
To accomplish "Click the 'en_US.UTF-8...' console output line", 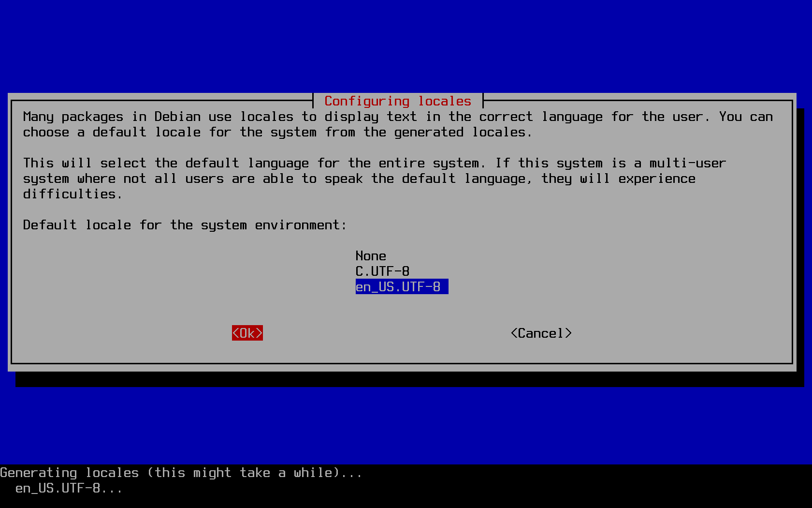I will pyautogui.click(x=69, y=488).
